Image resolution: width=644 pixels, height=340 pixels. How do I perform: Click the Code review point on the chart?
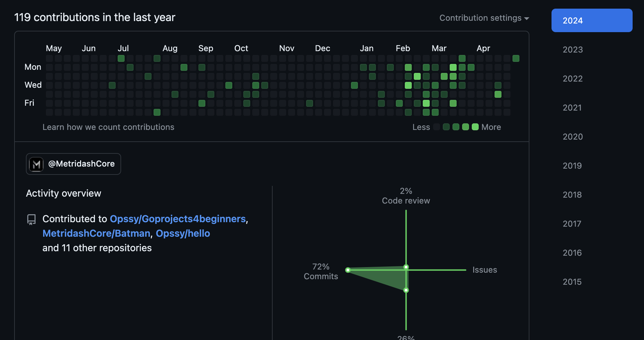(406, 267)
